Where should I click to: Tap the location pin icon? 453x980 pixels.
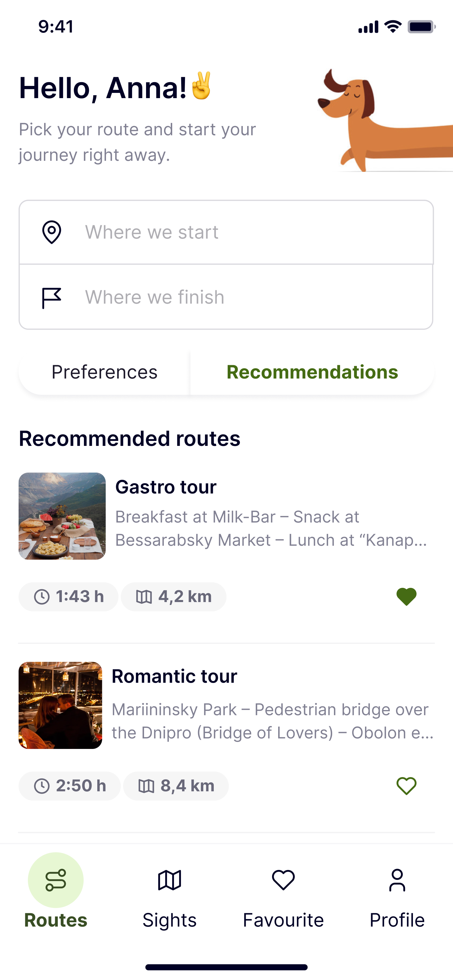tap(51, 232)
